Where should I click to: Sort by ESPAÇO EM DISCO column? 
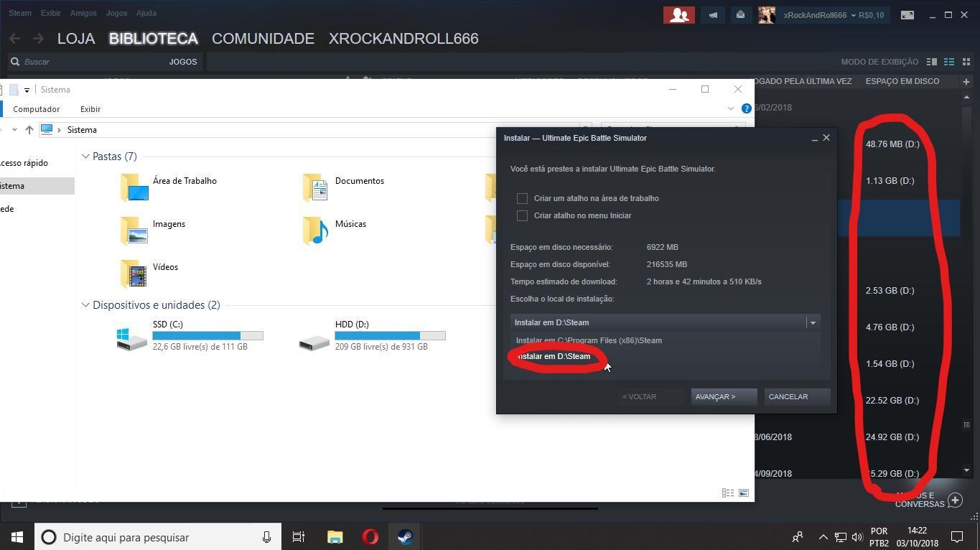(902, 81)
